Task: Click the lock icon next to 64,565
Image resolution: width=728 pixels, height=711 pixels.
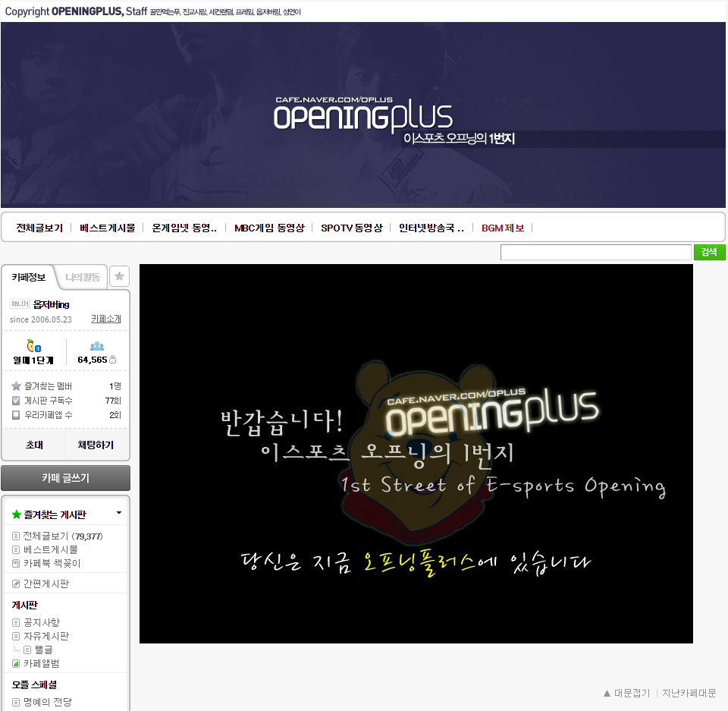Action: 113,359
